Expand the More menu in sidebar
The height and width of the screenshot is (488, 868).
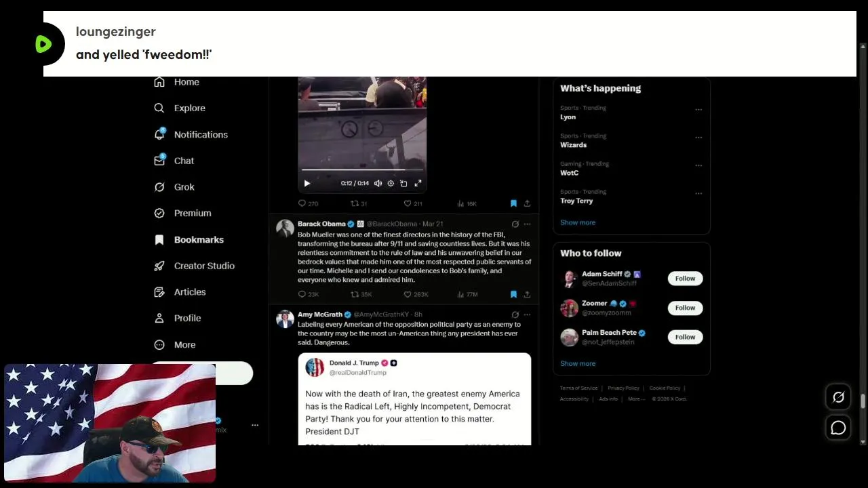click(176, 344)
